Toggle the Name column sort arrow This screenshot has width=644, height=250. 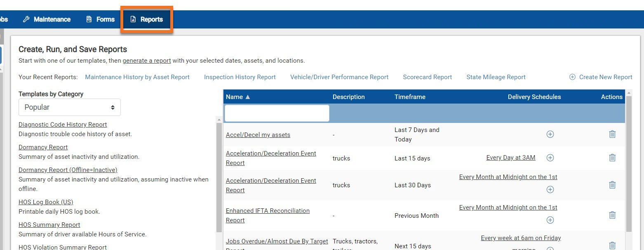click(247, 97)
